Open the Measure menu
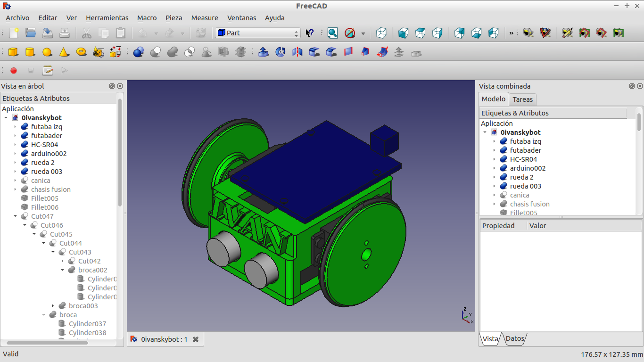This screenshot has height=362, width=644. 205,18
